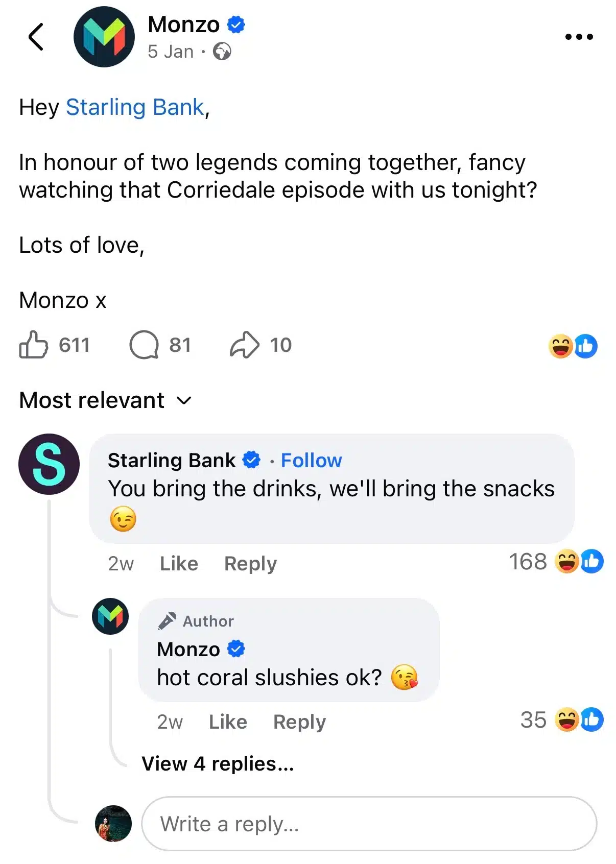Click Monzo's verified badge

coord(236,23)
